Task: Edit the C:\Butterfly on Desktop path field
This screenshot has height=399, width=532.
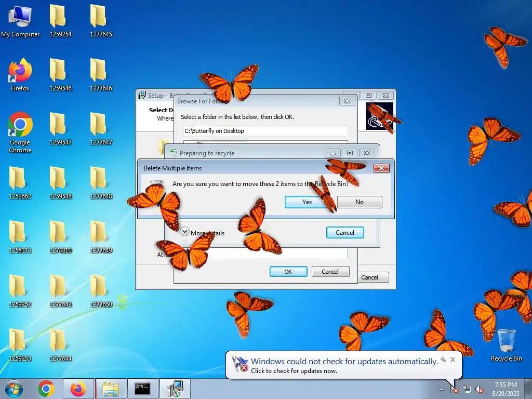Action: coord(265,131)
